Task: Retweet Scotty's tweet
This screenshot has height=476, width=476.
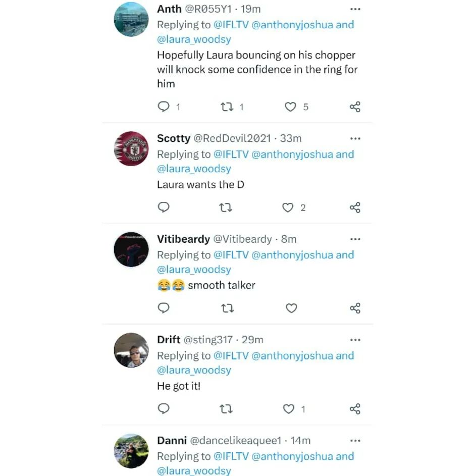Action: click(226, 207)
